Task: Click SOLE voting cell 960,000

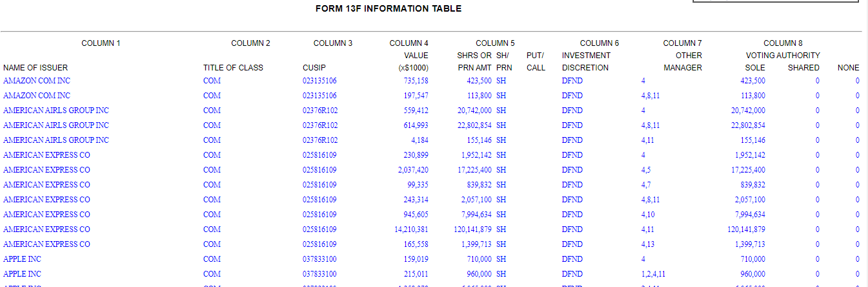Action: pyautogui.click(x=752, y=274)
